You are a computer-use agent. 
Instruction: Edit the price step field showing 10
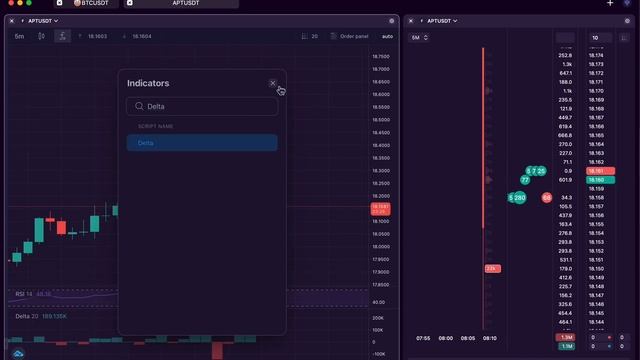pyautogui.click(x=600, y=38)
